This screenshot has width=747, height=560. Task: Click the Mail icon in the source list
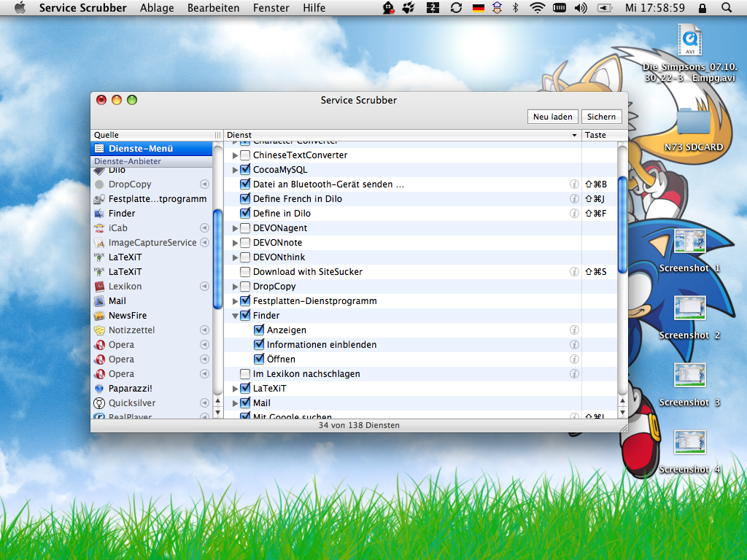pos(99,301)
